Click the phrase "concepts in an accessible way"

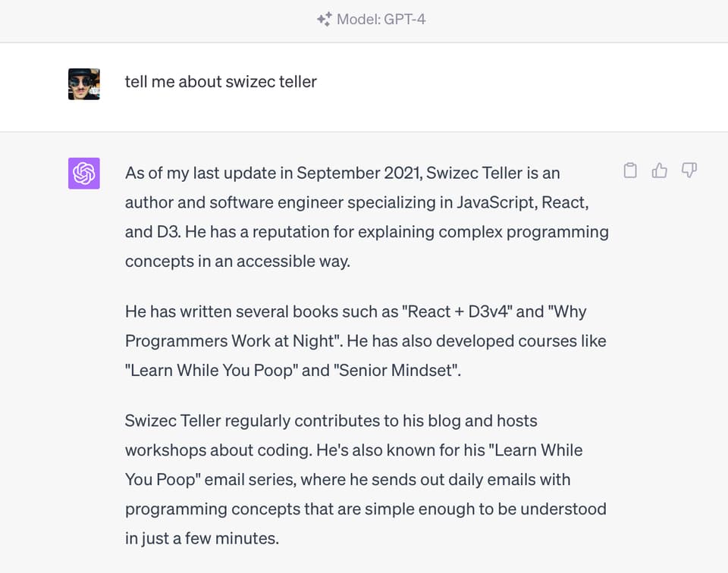[x=237, y=261]
